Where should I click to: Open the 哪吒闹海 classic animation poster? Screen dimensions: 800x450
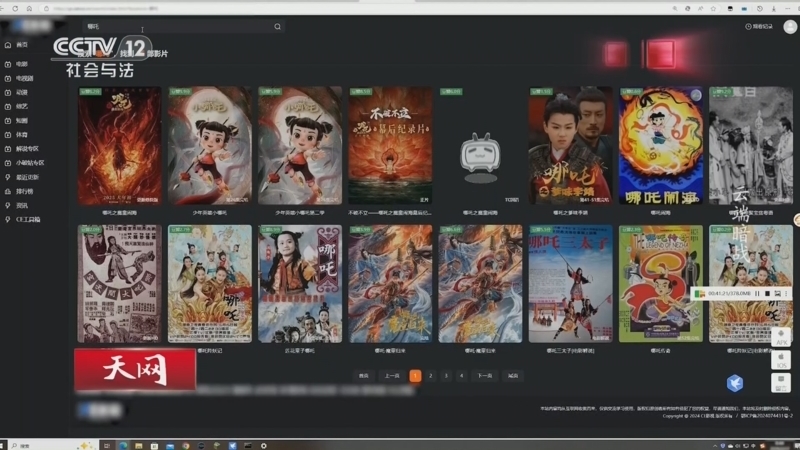pos(661,146)
